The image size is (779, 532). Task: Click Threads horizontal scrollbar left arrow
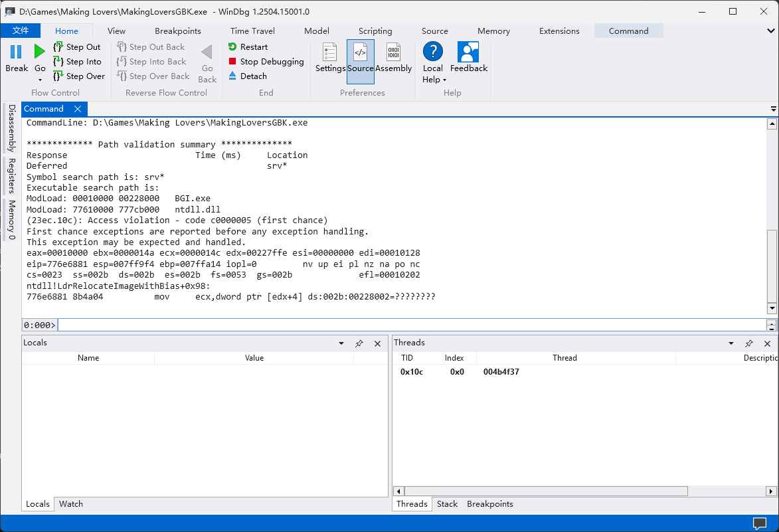[398, 491]
